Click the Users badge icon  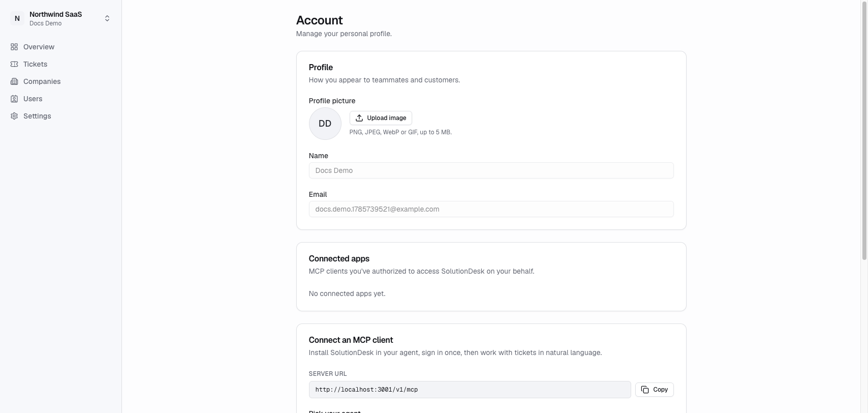(x=14, y=99)
